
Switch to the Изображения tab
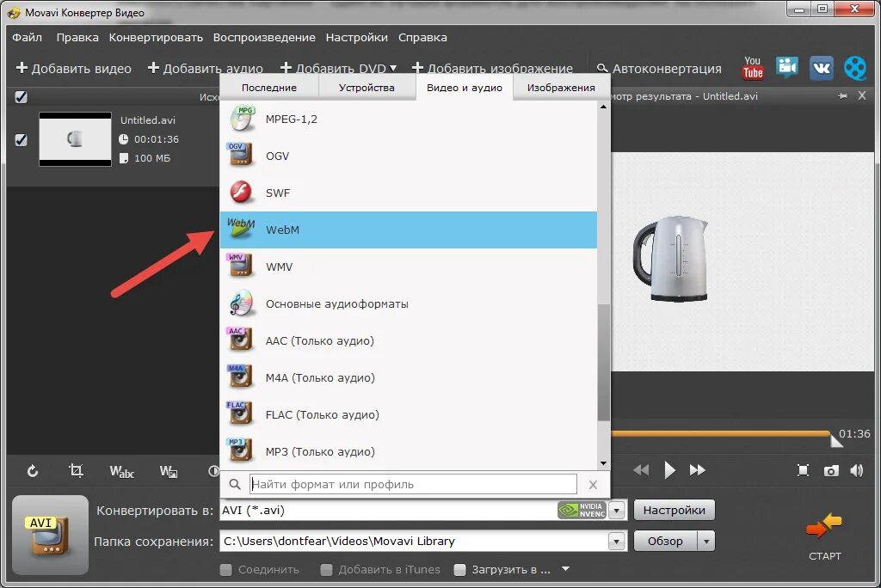pyautogui.click(x=561, y=88)
